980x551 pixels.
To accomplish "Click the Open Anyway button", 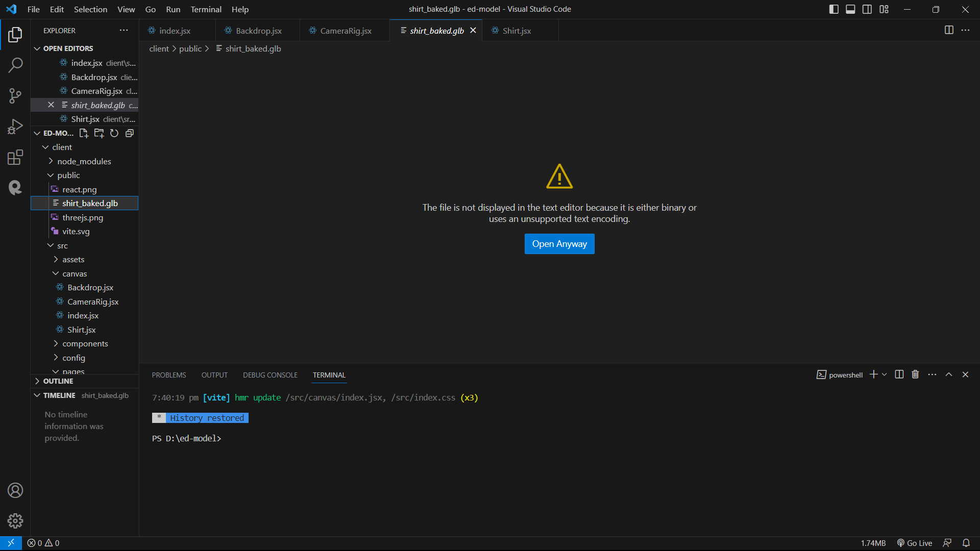I will tap(559, 244).
